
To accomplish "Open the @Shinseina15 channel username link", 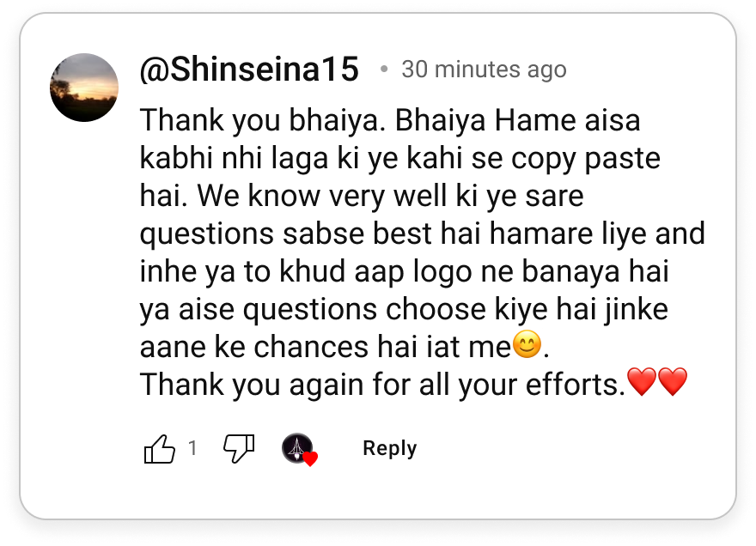I will [249, 70].
